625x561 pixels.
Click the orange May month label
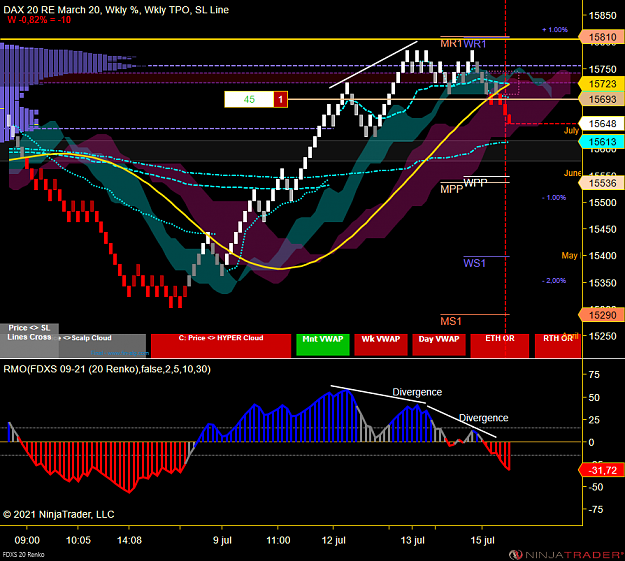(569, 256)
